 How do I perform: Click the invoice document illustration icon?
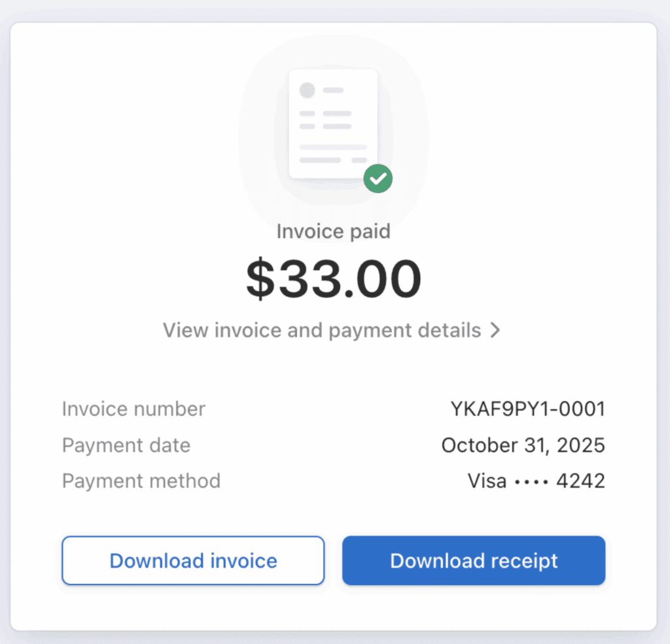(x=333, y=124)
